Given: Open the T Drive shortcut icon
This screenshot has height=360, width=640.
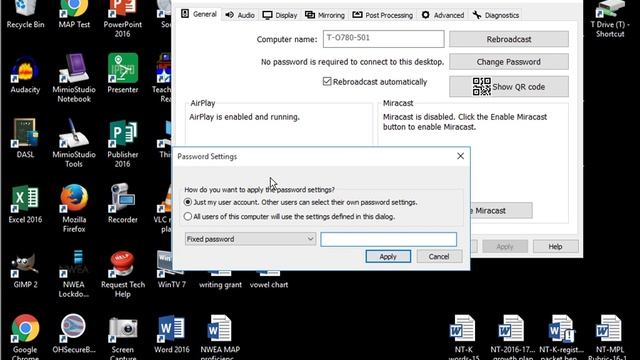Looking at the screenshot, I should 610,18.
